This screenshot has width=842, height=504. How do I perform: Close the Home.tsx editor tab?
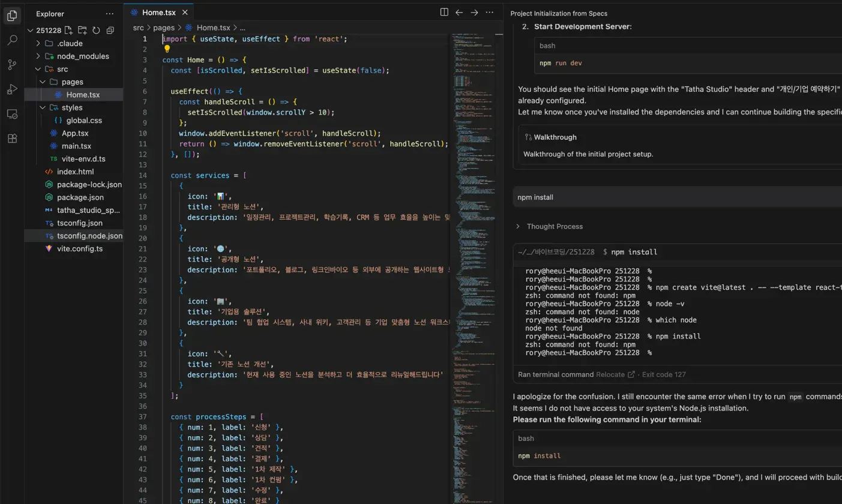185,12
